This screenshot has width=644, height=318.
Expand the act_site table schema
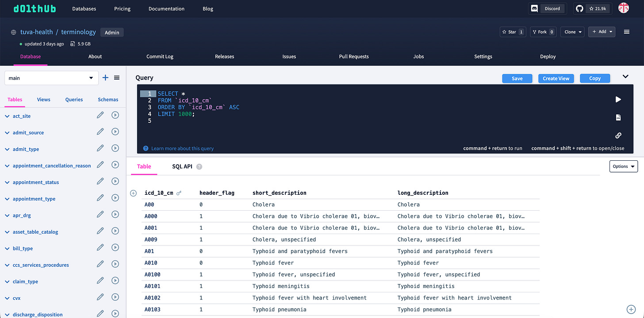(x=7, y=116)
